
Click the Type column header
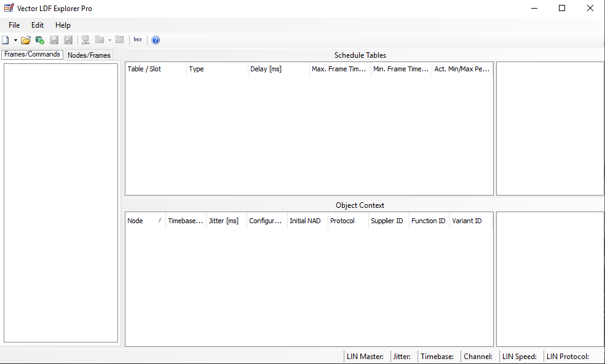click(217, 69)
